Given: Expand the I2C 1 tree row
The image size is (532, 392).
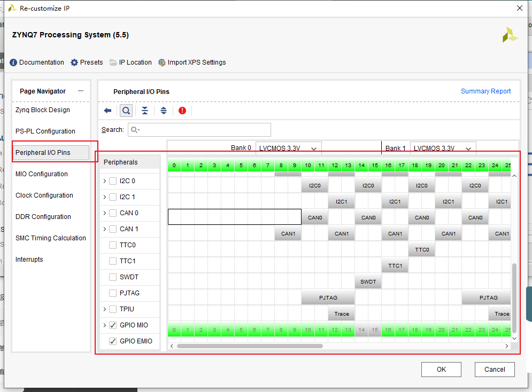Looking at the screenshot, I should 104,197.
